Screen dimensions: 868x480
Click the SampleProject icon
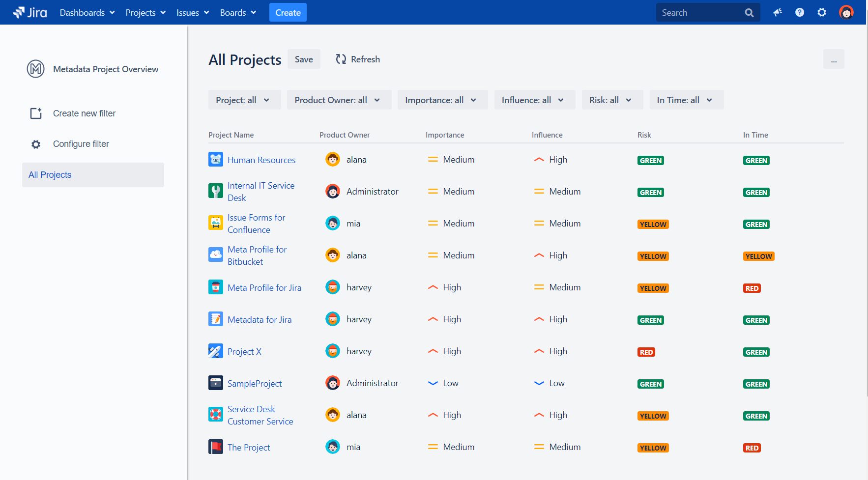point(216,383)
